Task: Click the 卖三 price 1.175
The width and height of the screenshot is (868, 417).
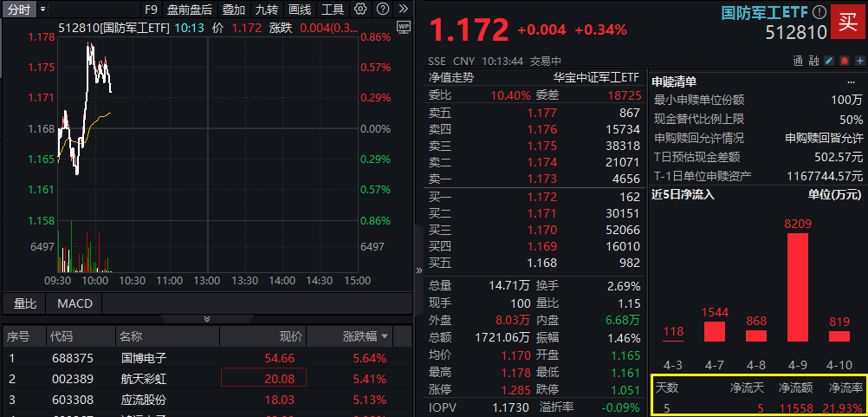Action: tap(542, 146)
